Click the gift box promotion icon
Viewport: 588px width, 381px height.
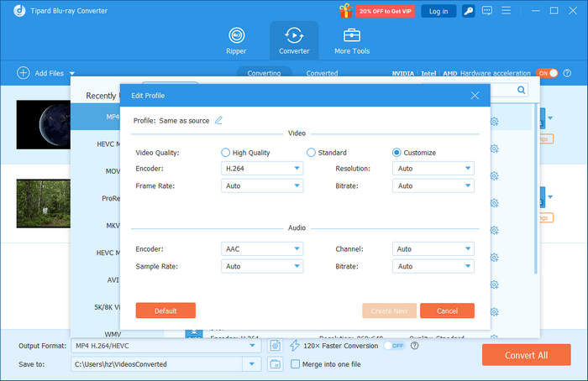[345, 11]
